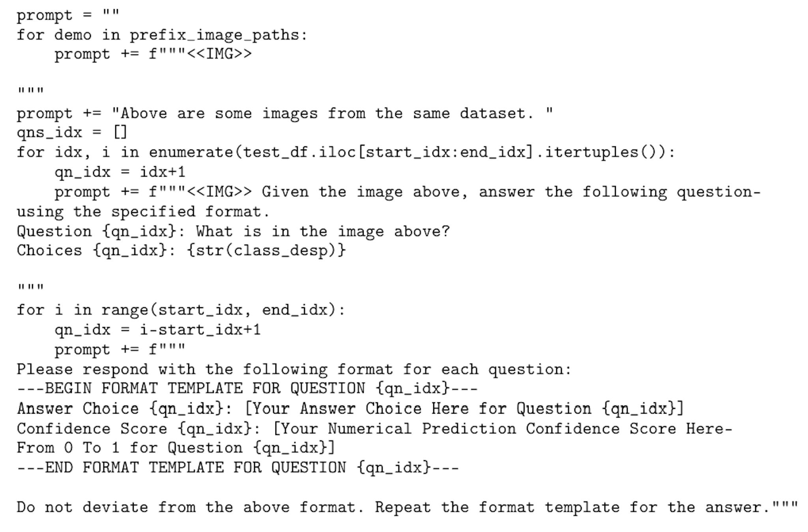
Task: Click the "Above are some images" string
Action: pyautogui.click(x=332, y=114)
